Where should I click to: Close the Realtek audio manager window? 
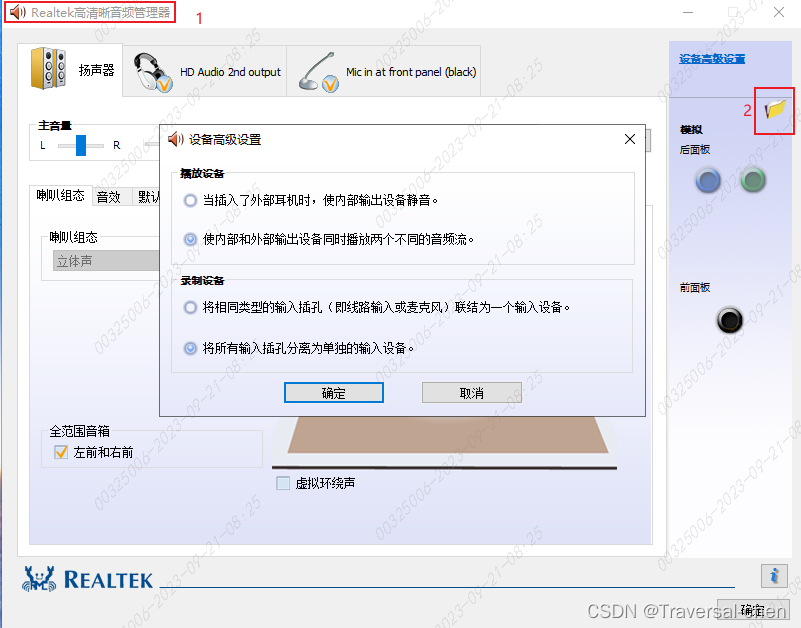click(x=779, y=12)
